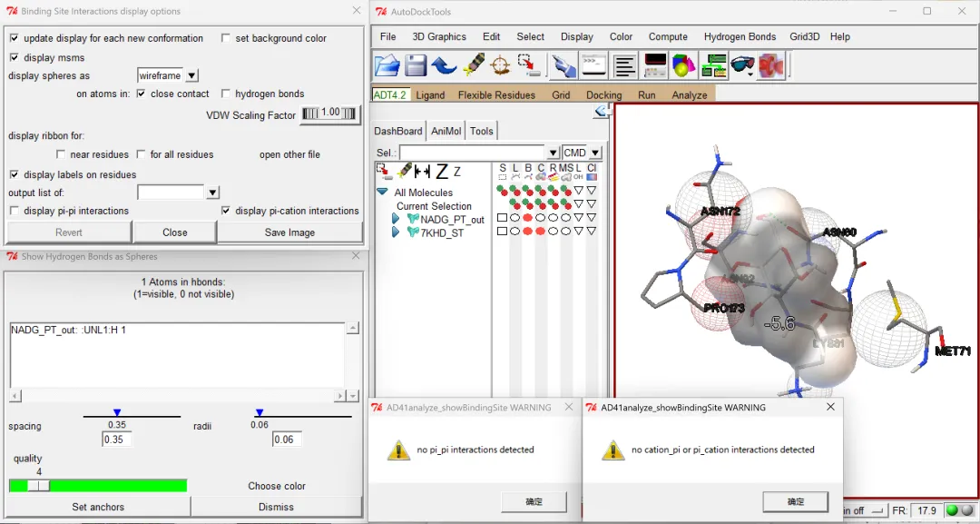Click the blue collapse-panel arrow icon
This screenshot has width=980, height=524.
point(602,111)
